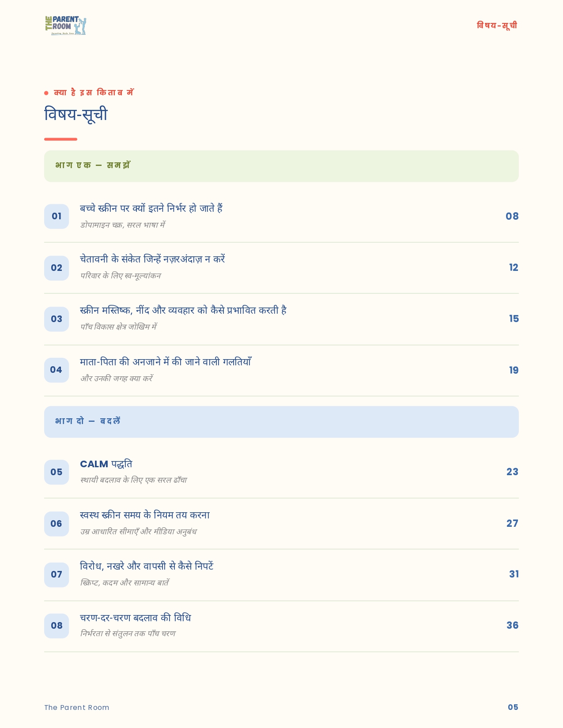Viewport: 563px width, 728px height.
Task: Select the 'भाग एक — समझें' section header
Action: [281, 166]
